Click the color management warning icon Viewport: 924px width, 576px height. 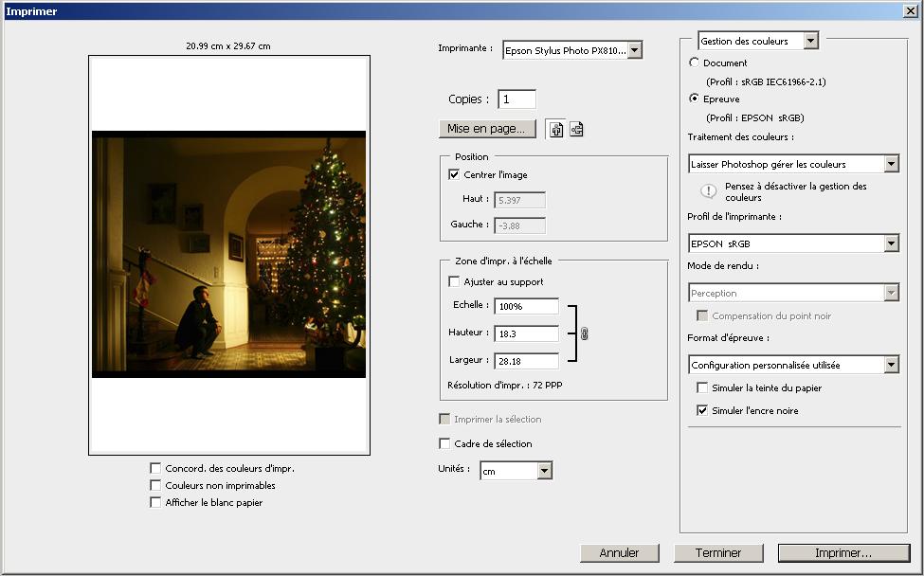coord(708,191)
